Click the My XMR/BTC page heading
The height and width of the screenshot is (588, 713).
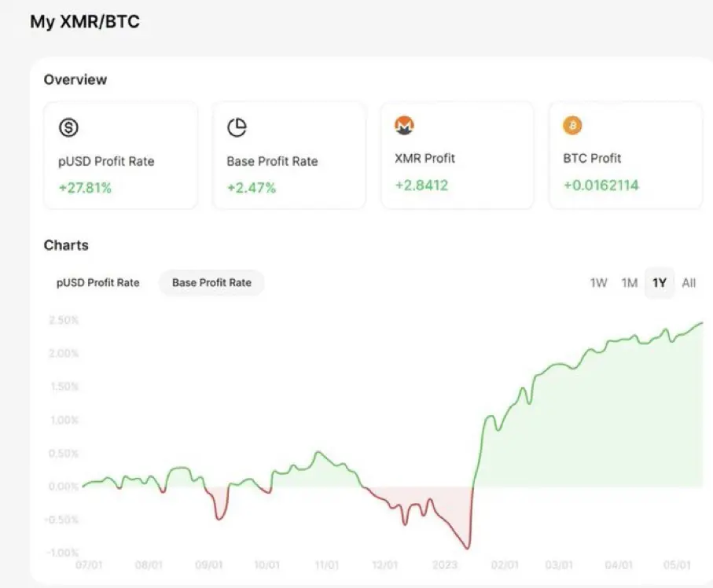click(x=84, y=21)
